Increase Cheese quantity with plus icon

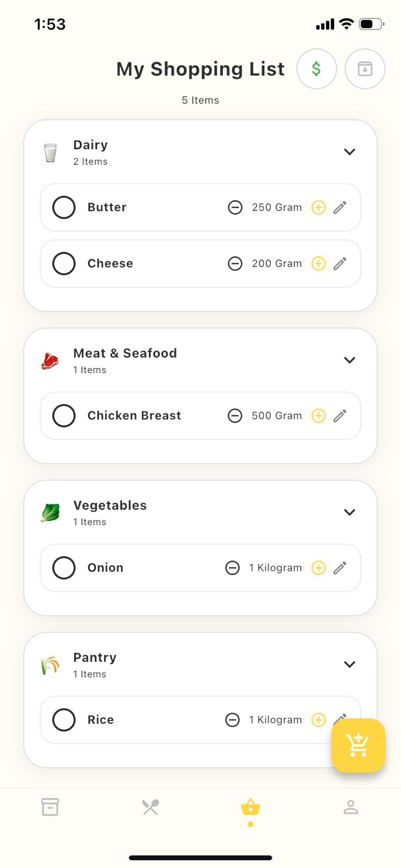(x=319, y=264)
